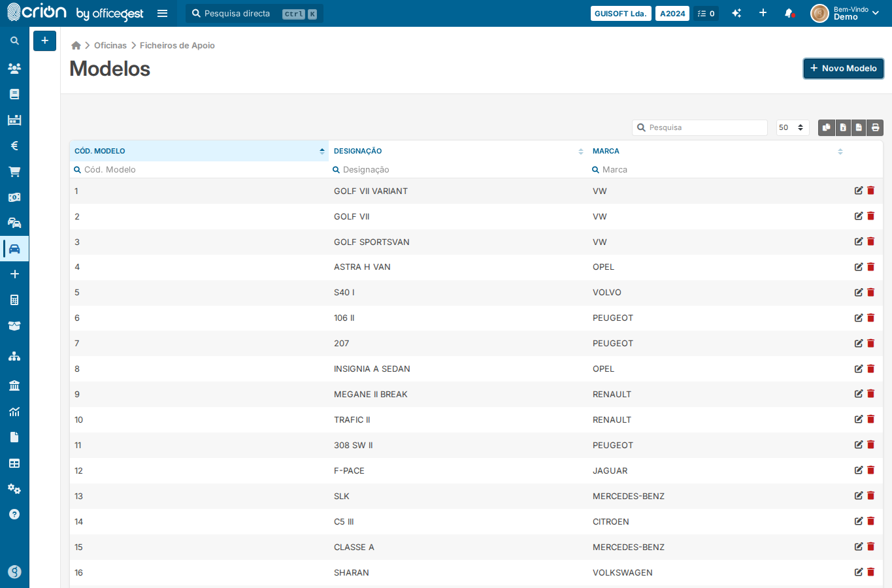Open the industry factory sidebar icon

[x=14, y=120]
